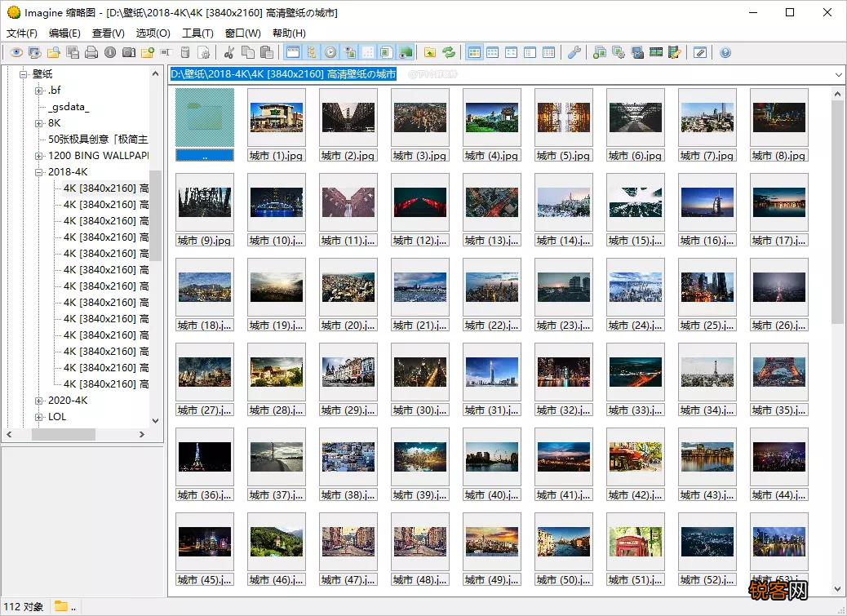The image size is (847, 616).
Task: Select thumbnail 城市 (16) Burj Al Arab
Action: point(707,210)
